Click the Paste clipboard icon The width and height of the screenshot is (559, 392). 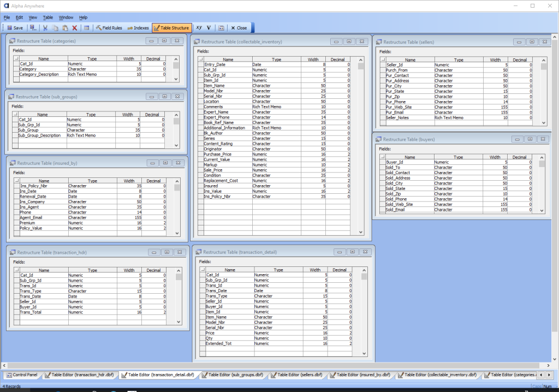pos(65,28)
